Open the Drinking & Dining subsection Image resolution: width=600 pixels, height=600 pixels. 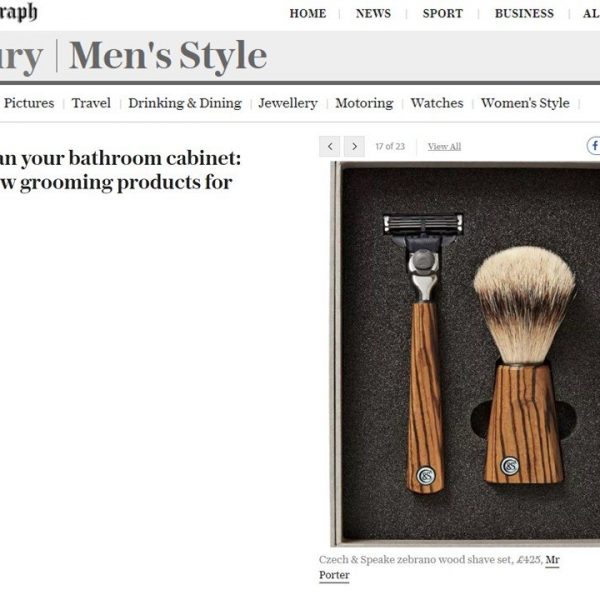tap(185, 103)
